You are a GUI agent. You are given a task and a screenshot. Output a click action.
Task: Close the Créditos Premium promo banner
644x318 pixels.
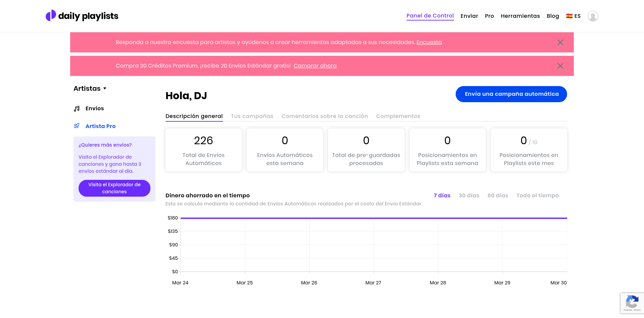560,66
